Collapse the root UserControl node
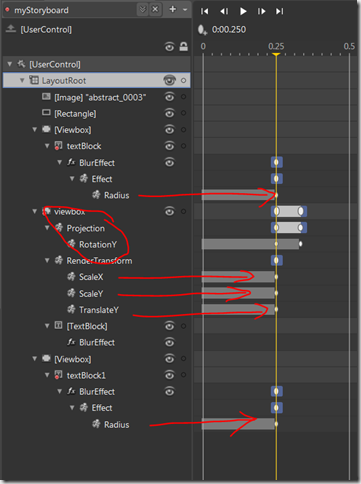This screenshot has width=361, height=484. [x=10, y=64]
